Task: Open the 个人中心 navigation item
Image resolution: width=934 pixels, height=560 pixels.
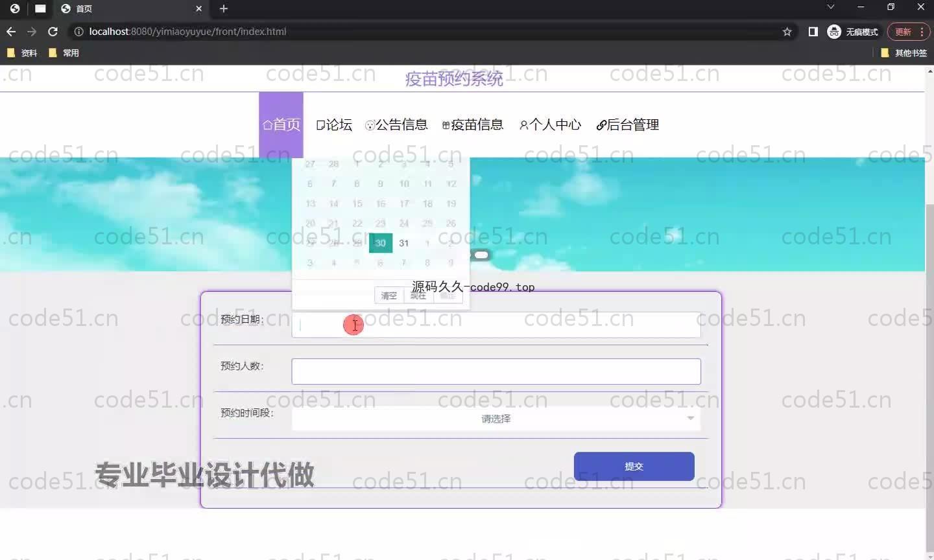Action: [550, 124]
